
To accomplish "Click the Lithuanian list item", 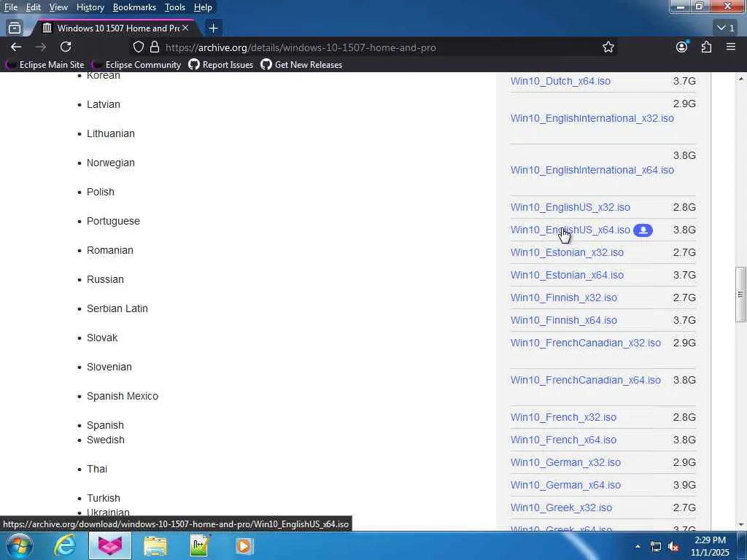I will pos(111,134).
